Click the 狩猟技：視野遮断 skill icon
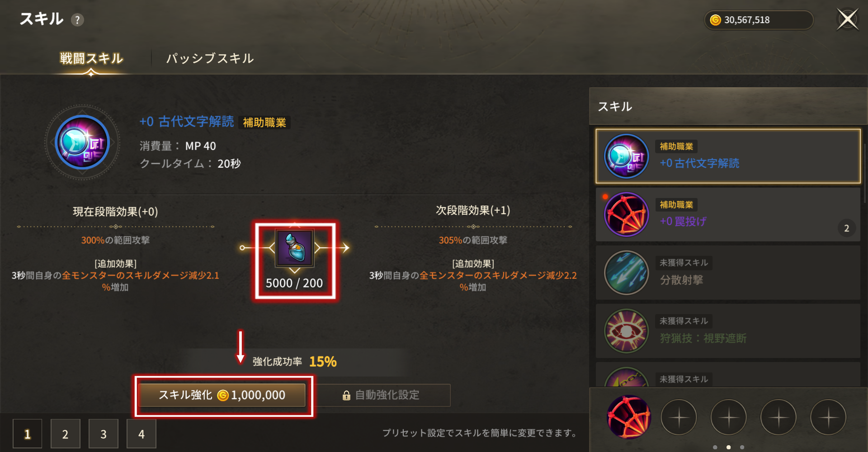Viewport: 868px width, 452px height. [x=627, y=331]
